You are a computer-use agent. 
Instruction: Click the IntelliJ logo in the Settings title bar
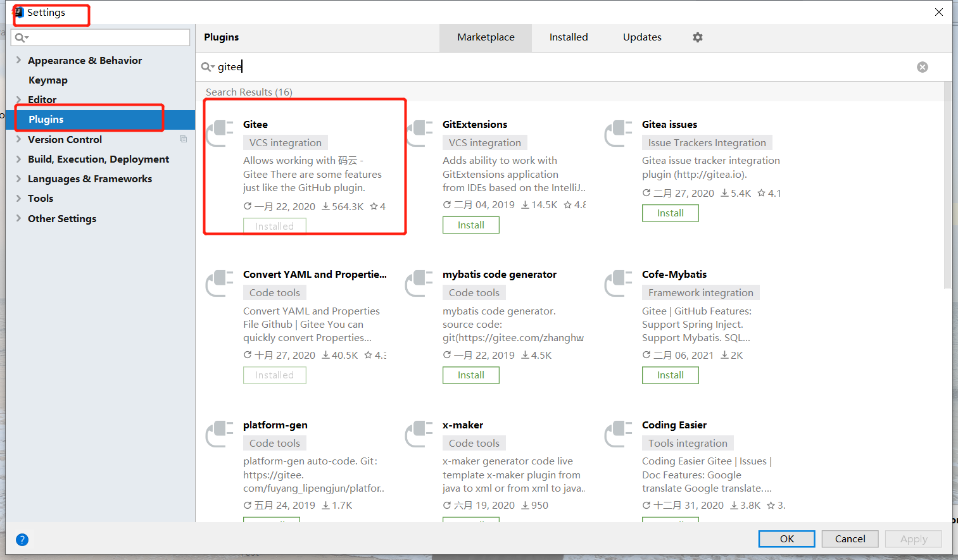19,12
